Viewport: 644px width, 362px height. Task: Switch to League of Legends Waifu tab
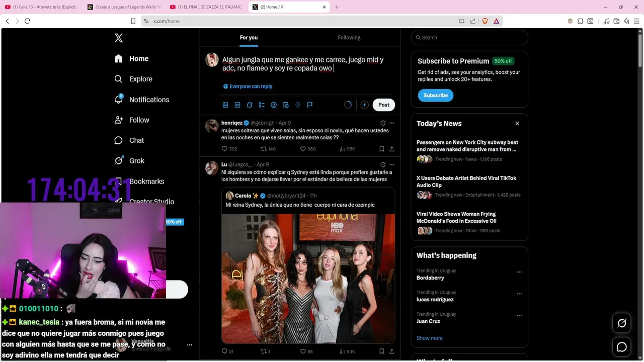[124, 7]
